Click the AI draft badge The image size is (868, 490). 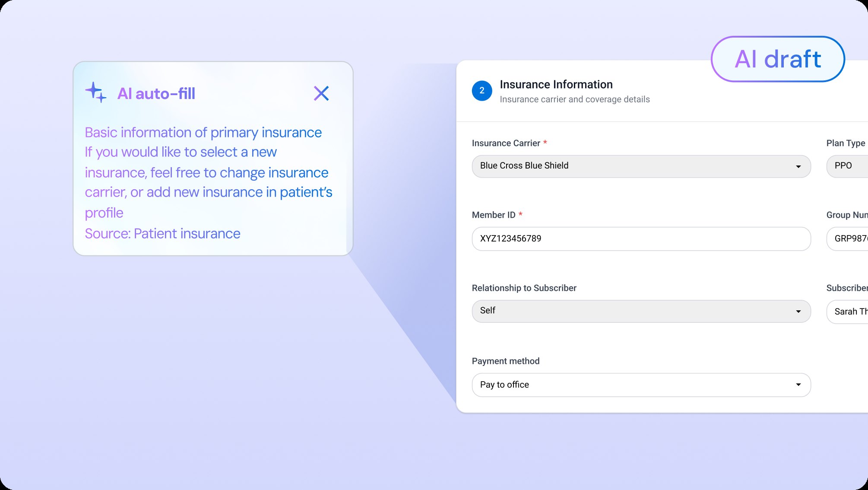(778, 59)
